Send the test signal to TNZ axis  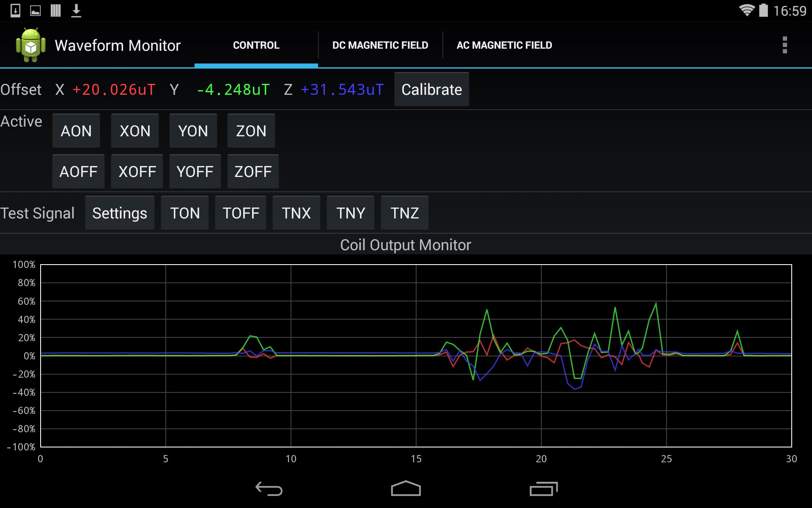(404, 213)
